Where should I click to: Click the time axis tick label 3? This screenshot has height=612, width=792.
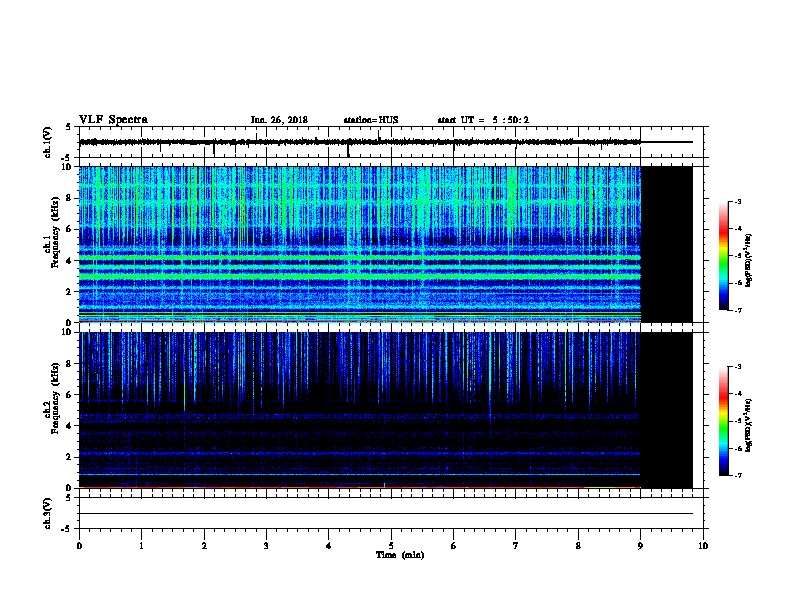[266, 545]
